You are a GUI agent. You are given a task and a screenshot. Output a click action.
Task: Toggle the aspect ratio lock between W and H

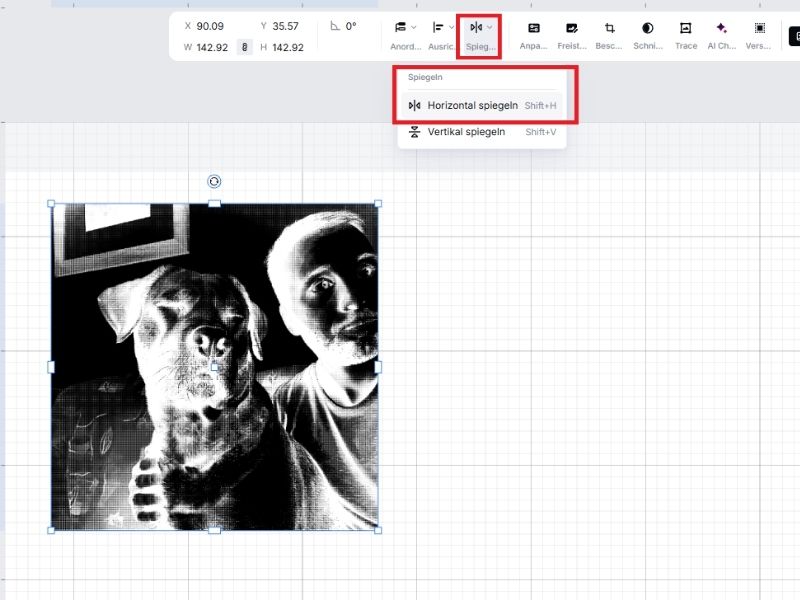tap(244, 47)
